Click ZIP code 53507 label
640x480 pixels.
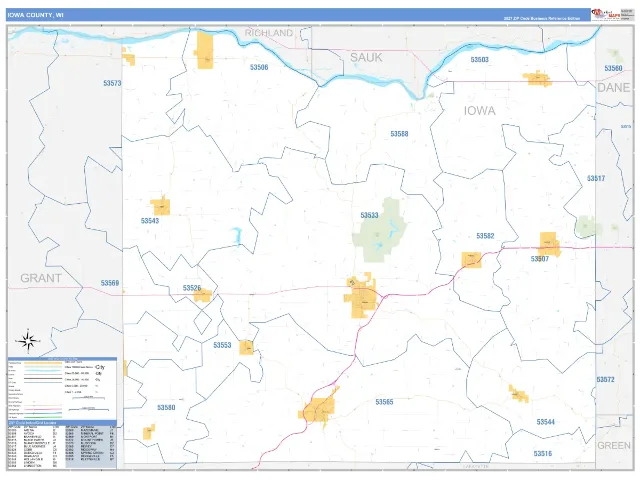pos(540,259)
